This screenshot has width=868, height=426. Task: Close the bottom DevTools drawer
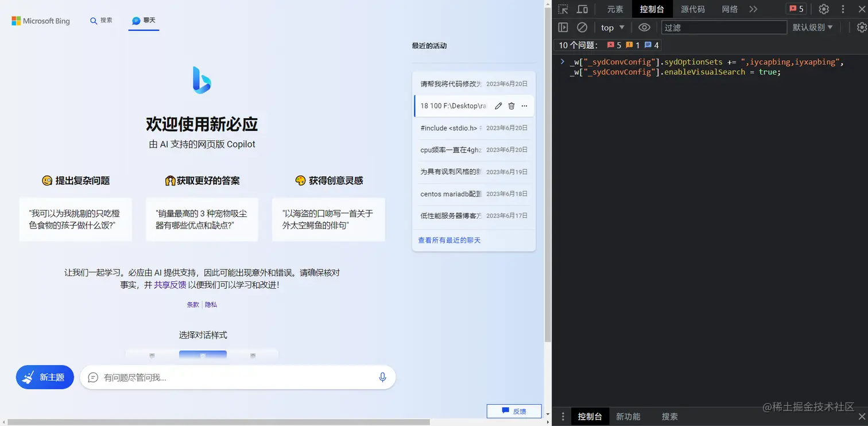pyautogui.click(x=862, y=417)
